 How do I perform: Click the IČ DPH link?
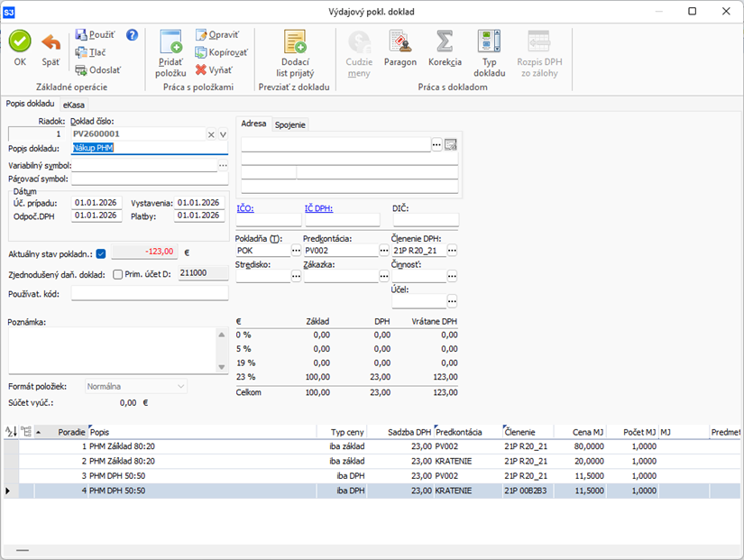click(318, 208)
